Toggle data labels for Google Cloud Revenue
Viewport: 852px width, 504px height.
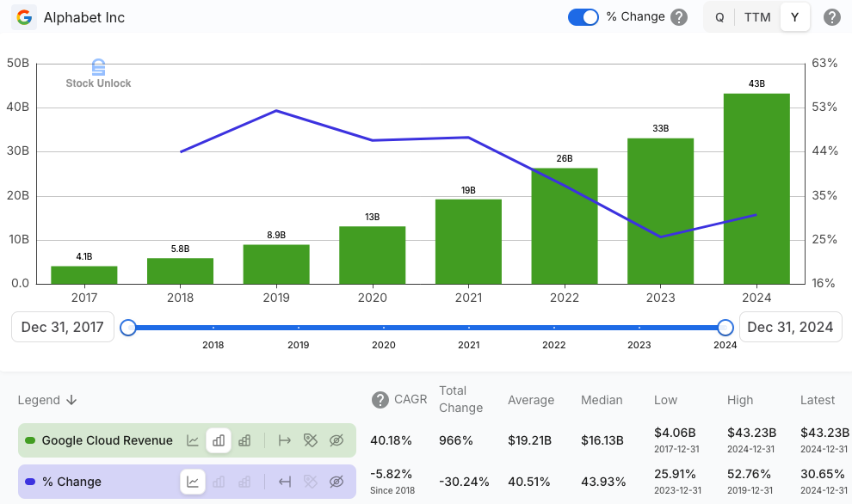[x=311, y=440]
